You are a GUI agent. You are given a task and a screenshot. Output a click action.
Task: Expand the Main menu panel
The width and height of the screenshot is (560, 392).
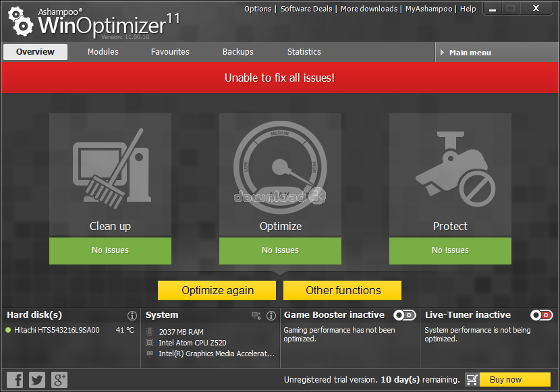pos(497,53)
